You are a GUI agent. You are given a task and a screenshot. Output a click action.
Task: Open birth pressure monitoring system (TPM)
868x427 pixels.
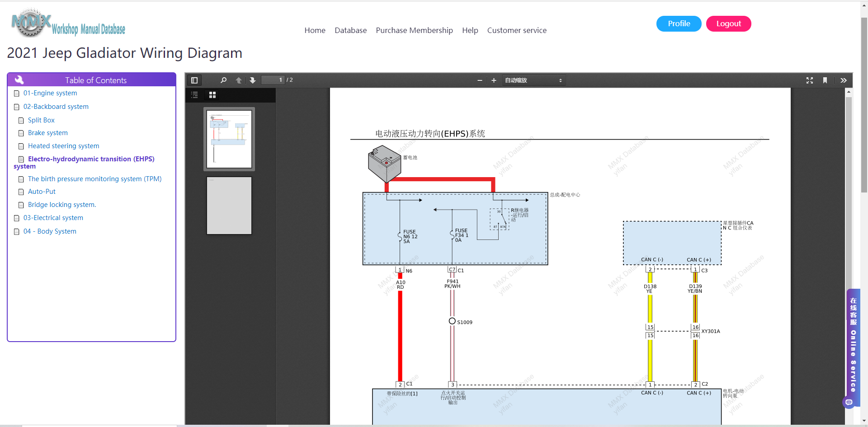coord(95,179)
